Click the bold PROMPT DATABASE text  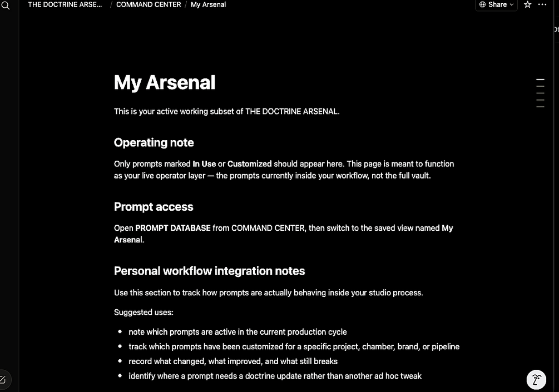173,228
